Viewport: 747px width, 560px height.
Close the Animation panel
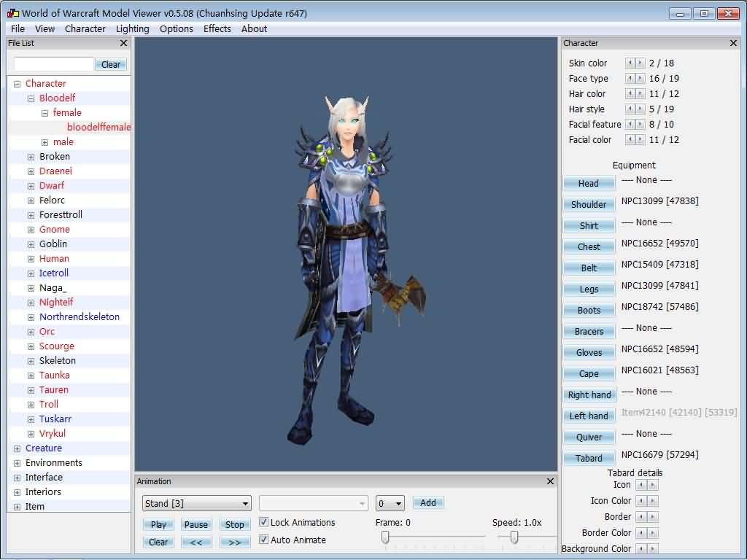click(550, 481)
